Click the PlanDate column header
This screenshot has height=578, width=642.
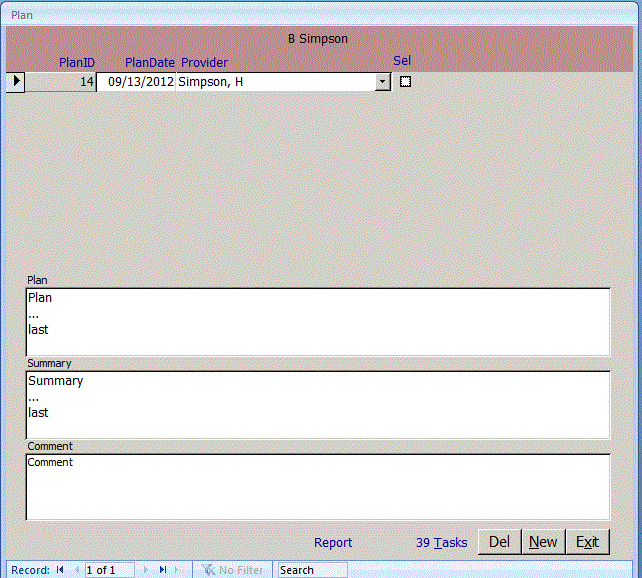point(150,63)
